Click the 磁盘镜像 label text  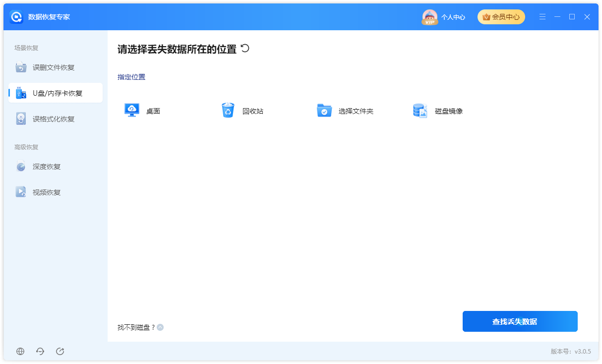(449, 111)
